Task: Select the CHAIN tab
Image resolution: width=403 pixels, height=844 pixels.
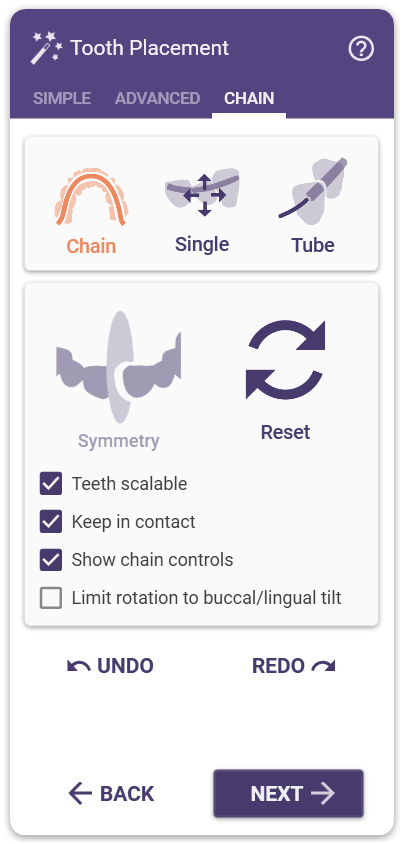Action: [x=249, y=99]
